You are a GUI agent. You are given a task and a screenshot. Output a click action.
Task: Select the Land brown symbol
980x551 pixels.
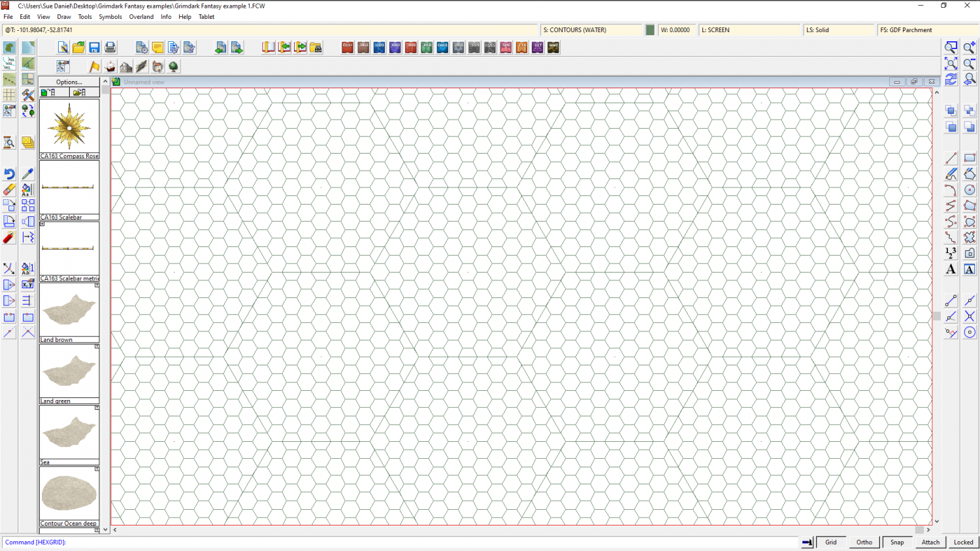click(69, 312)
